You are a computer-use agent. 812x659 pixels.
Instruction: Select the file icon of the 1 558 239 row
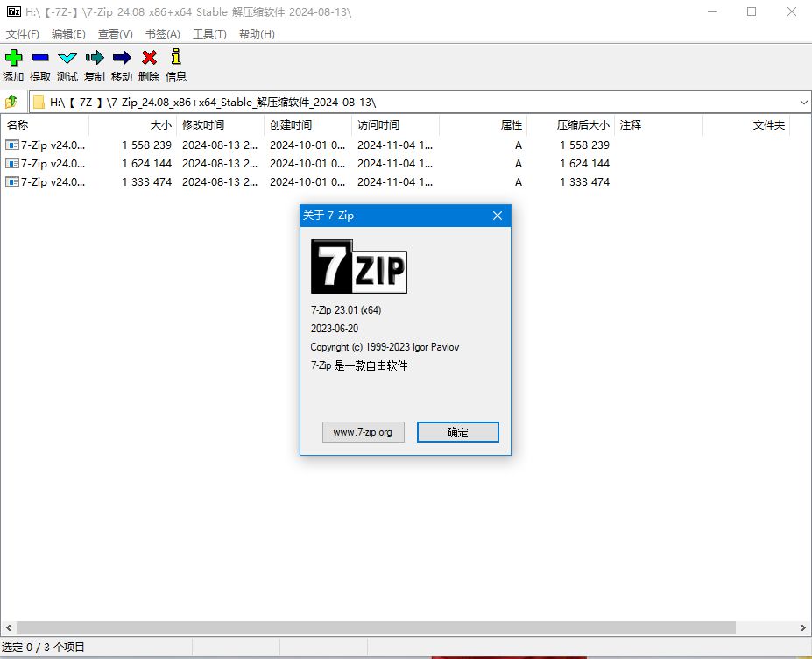12,145
